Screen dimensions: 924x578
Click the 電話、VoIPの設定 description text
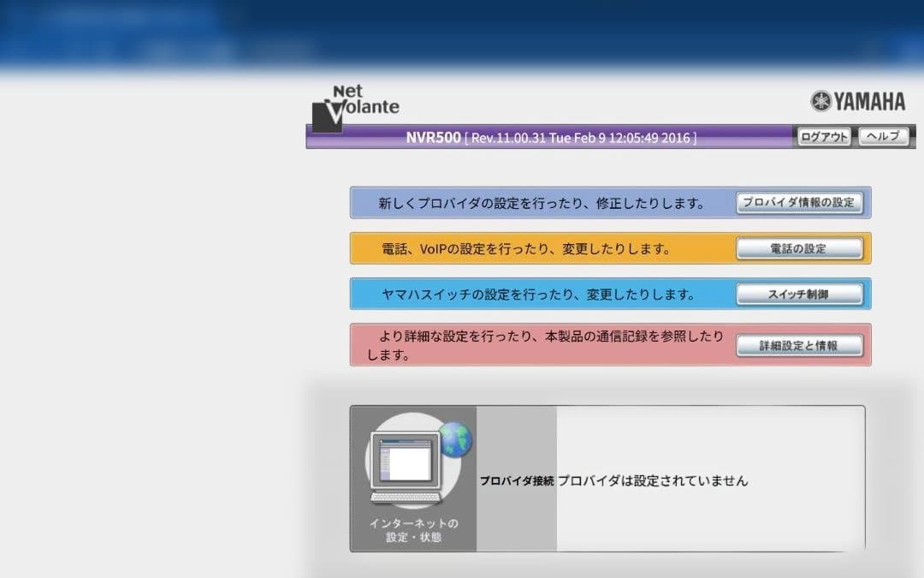point(525,249)
